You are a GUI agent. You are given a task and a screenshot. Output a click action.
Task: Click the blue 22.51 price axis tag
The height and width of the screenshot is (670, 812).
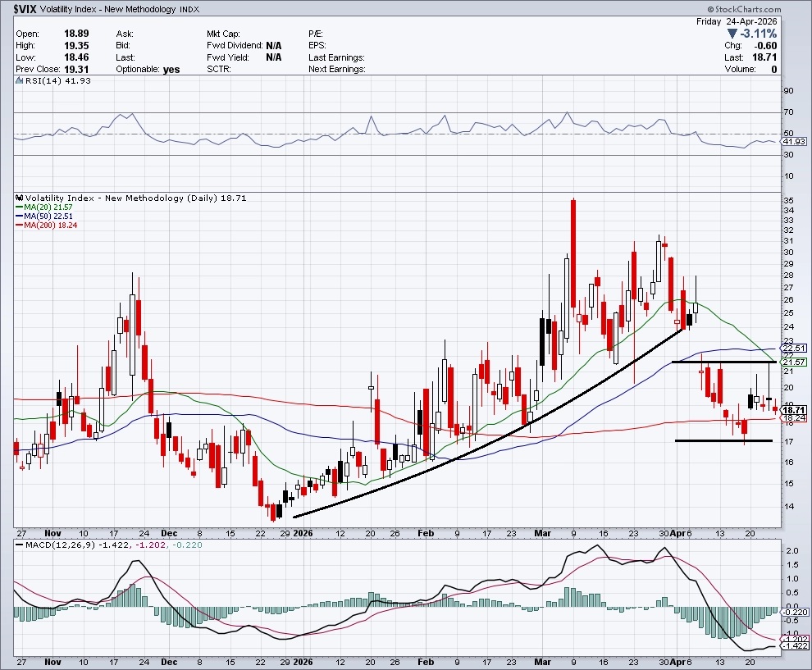point(792,348)
